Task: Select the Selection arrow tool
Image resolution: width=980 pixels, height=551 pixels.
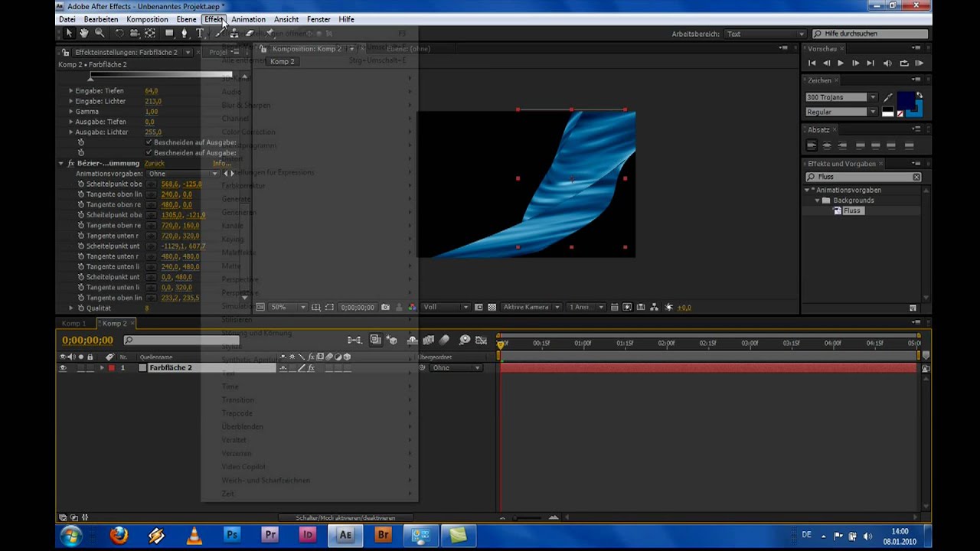Action: tap(69, 34)
